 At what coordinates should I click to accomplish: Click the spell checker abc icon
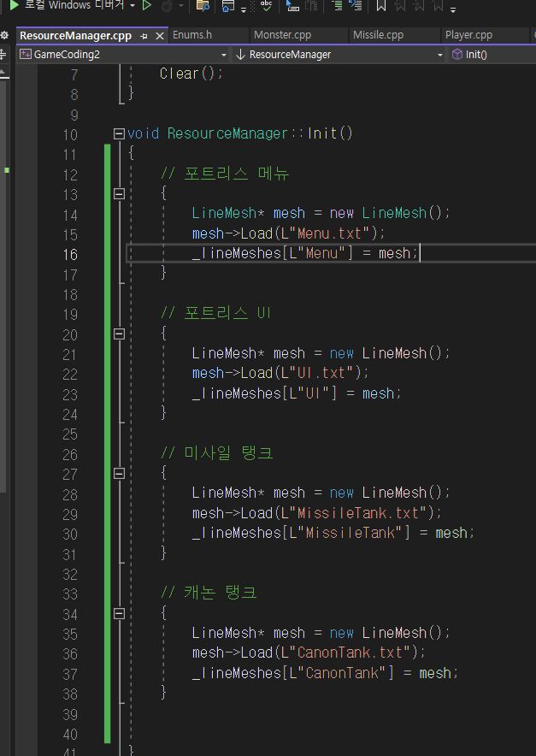tap(266, 6)
